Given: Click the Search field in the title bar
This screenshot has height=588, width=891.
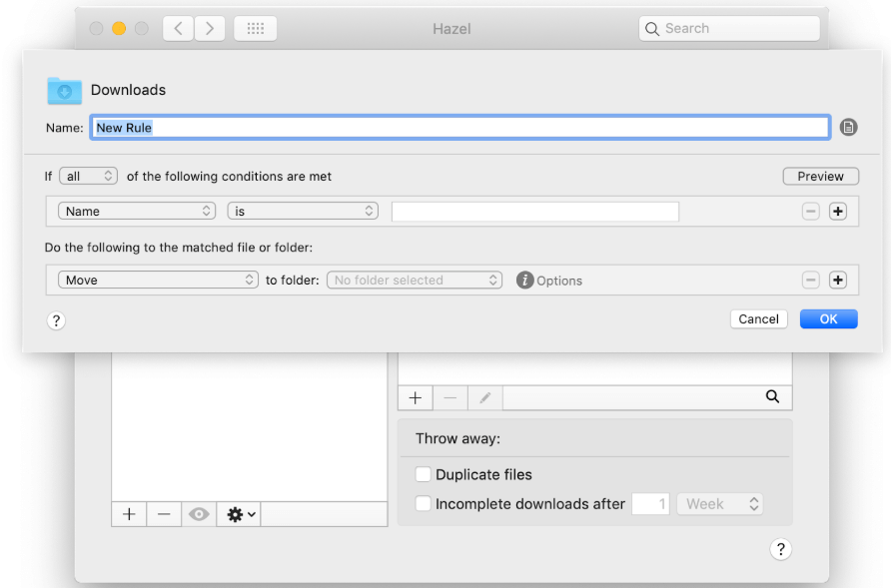Looking at the screenshot, I should (729, 28).
